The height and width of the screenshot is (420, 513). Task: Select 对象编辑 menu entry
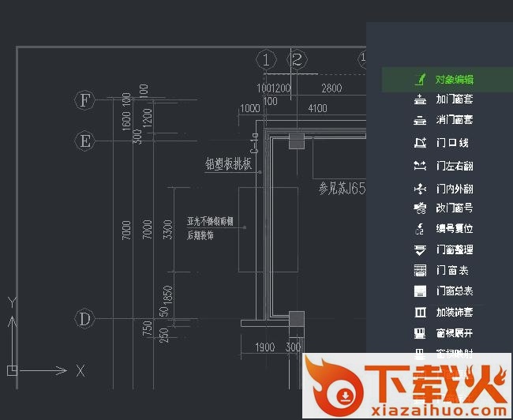pos(447,80)
